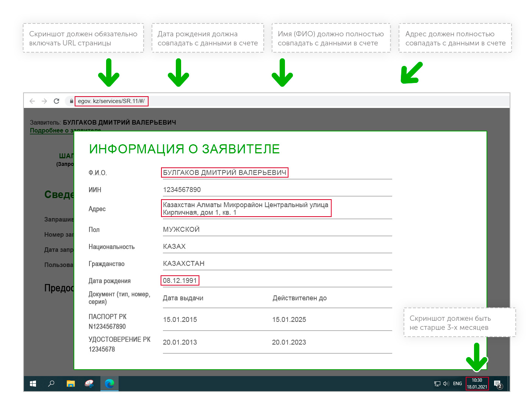
Task: Click the browser back arrow
Action: click(x=32, y=101)
